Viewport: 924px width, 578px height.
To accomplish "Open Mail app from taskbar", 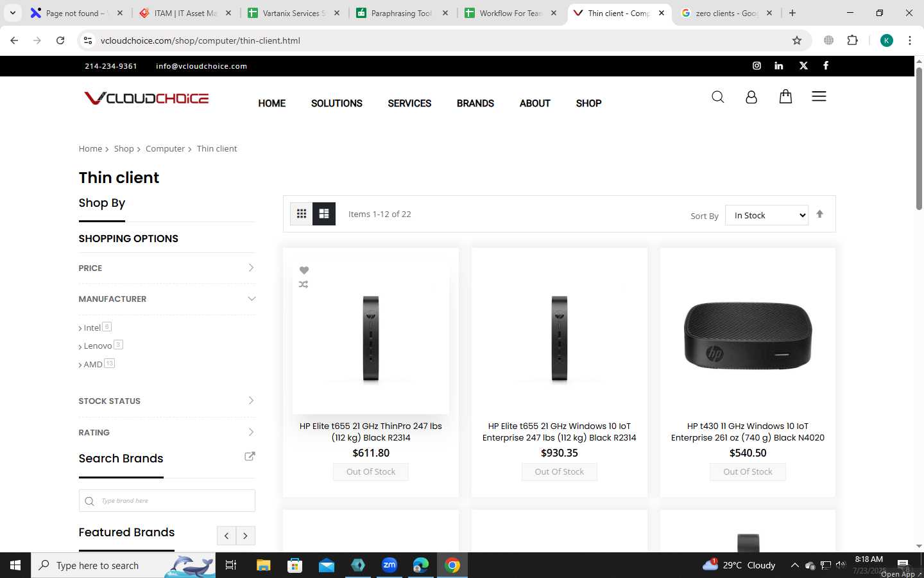I will coord(327,565).
